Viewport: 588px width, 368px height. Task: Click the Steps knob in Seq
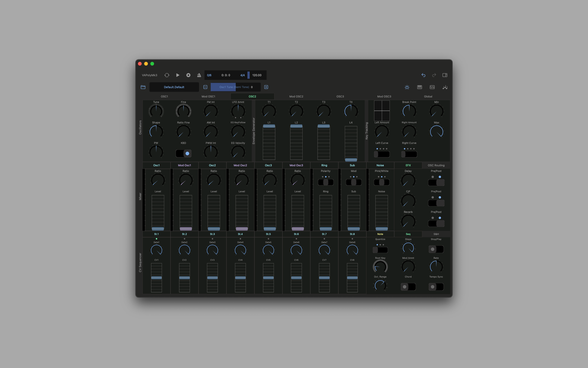(408, 248)
